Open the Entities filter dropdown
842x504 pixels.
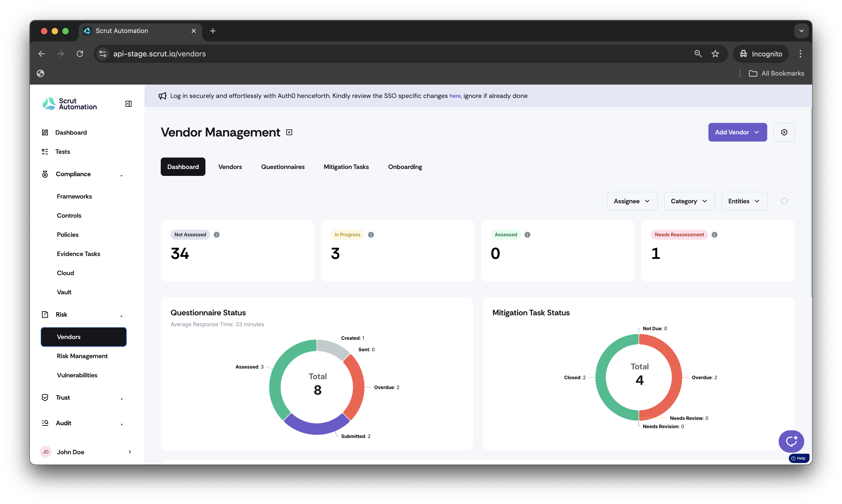(x=744, y=201)
